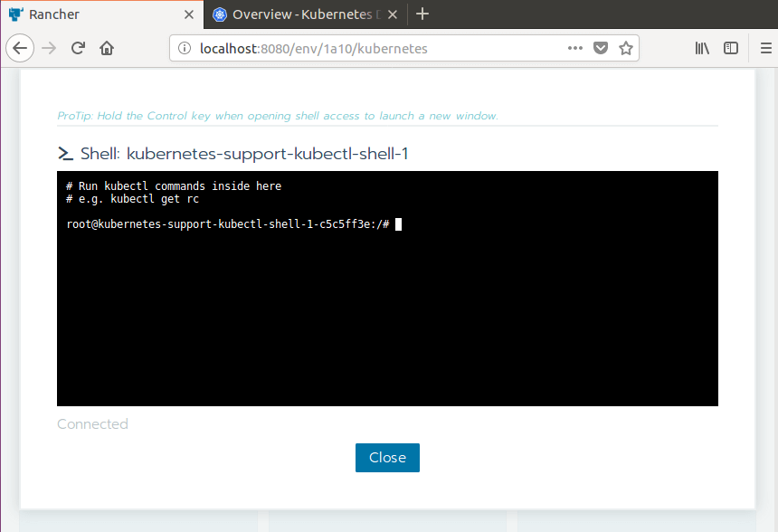Click the browser forward arrow
This screenshot has width=778, height=532.
coord(49,48)
